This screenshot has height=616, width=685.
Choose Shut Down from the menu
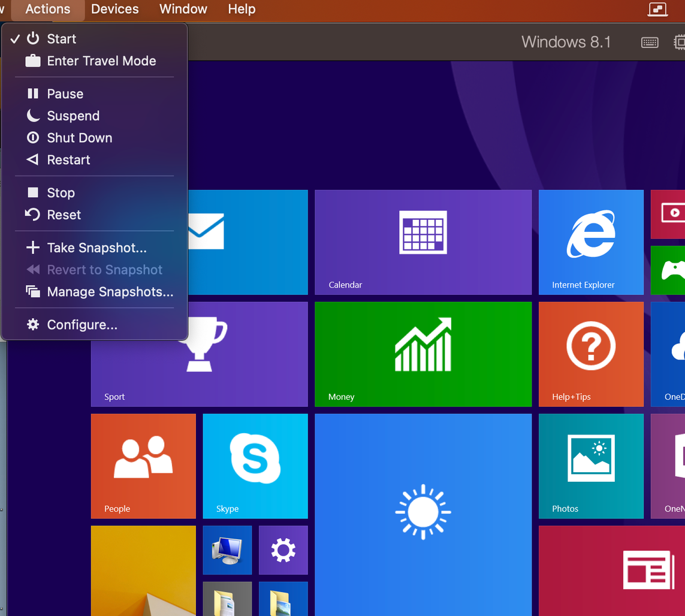pos(95,138)
